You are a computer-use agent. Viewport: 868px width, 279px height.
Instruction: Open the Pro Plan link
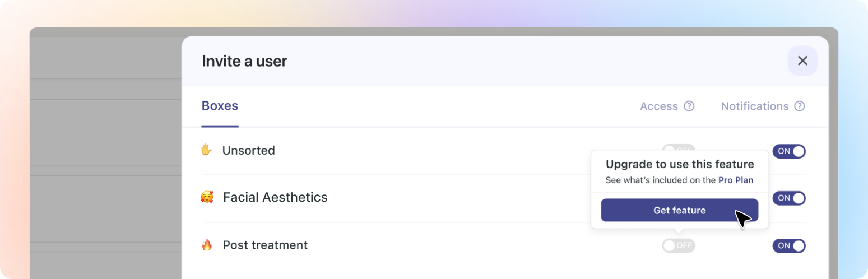pyautogui.click(x=736, y=180)
